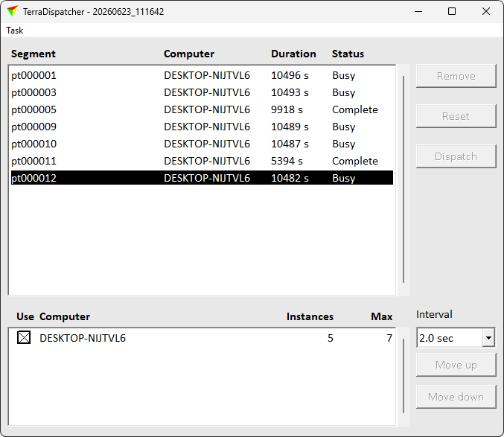Viewport: 504px width, 437px height.
Task: Select segment row pt000005
Action: click(202, 109)
